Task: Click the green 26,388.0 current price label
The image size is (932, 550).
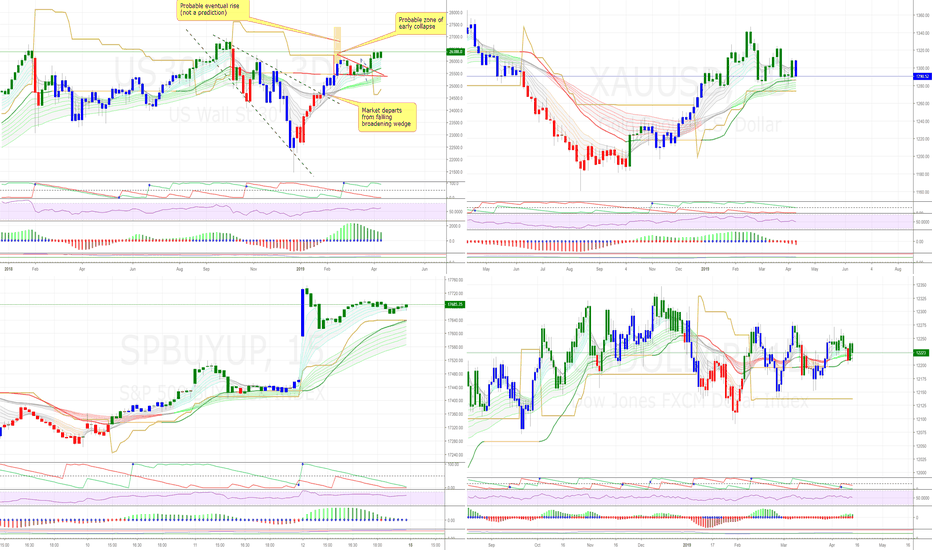Action: pyautogui.click(x=456, y=52)
